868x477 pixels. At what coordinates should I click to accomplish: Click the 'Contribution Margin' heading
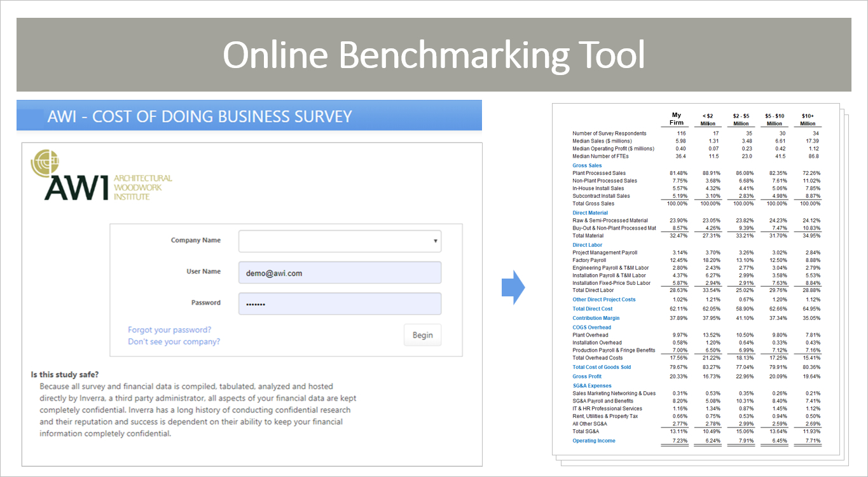tap(596, 318)
